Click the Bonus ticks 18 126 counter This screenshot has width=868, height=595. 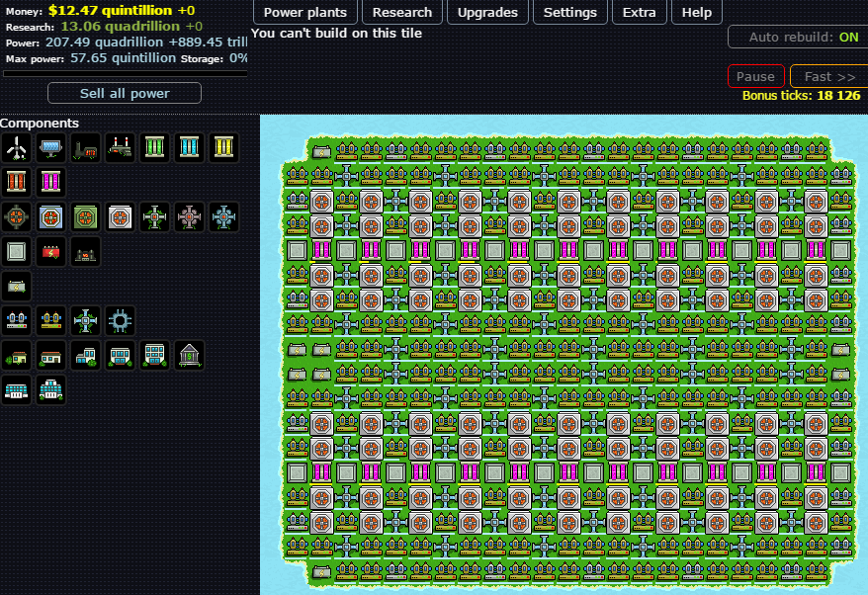[801, 95]
